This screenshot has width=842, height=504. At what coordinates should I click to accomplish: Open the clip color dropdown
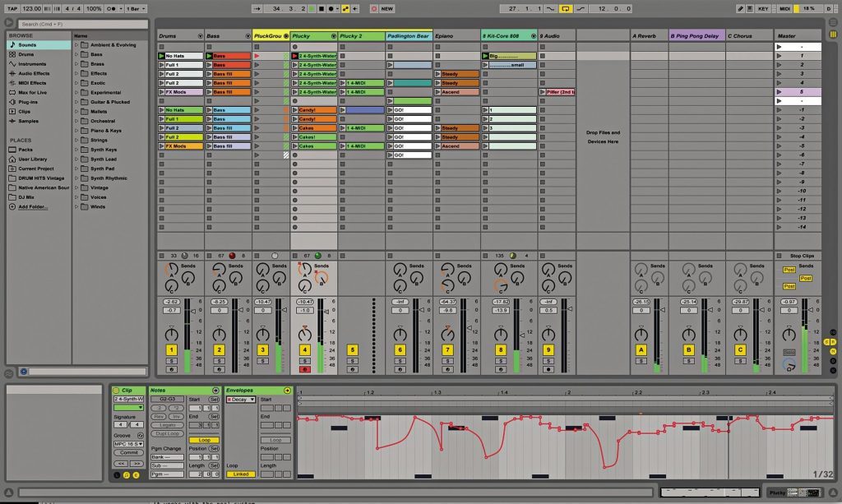pos(129,408)
